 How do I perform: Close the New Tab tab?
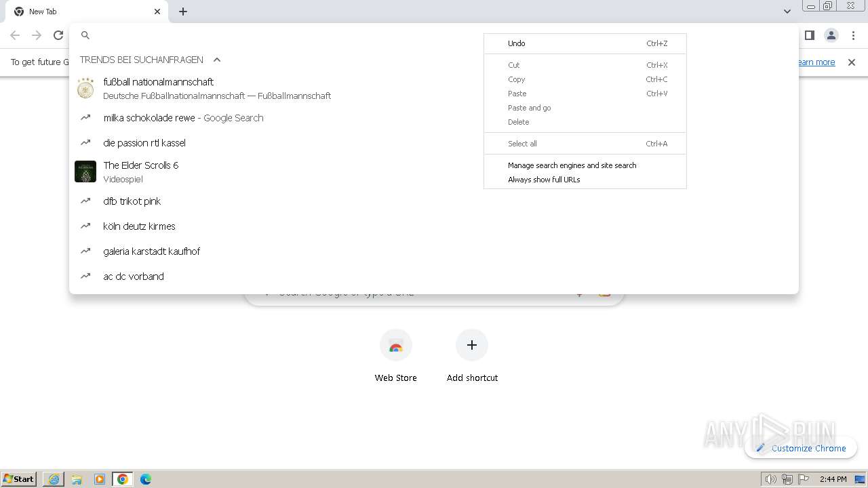click(157, 12)
